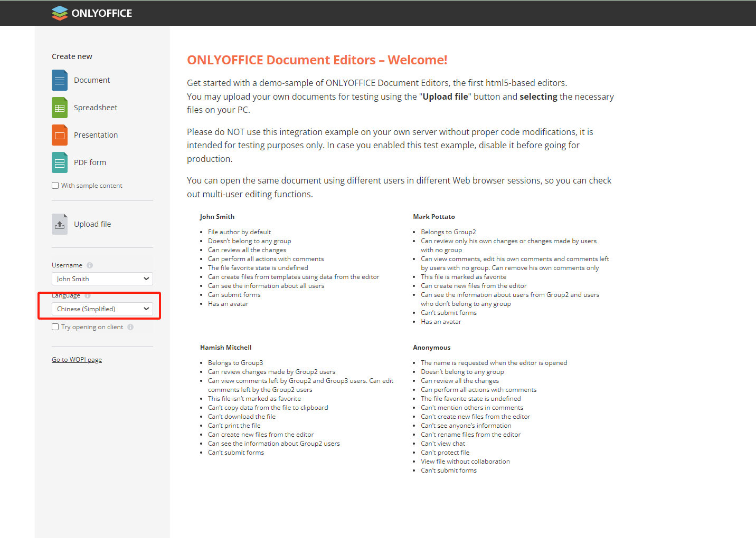
Task: Click the ONLYOFFICE logo
Action: (92, 13)
